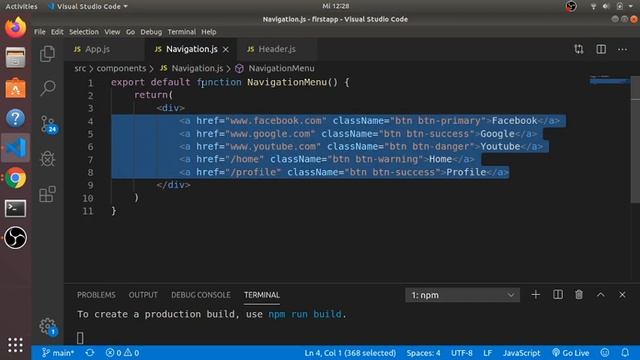Open the Manage gear in activity bar
The height and width of the screenshot is (360, 640).
coord(48,327)
